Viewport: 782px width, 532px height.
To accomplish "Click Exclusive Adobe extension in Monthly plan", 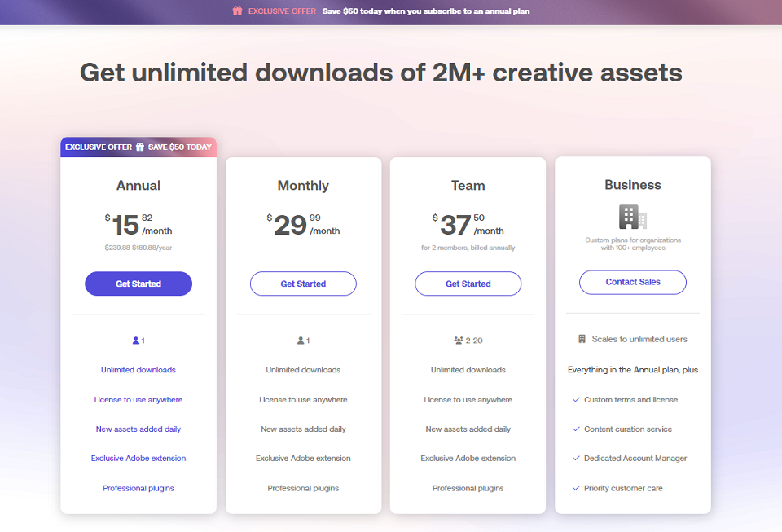I will [x=303, y=458].
